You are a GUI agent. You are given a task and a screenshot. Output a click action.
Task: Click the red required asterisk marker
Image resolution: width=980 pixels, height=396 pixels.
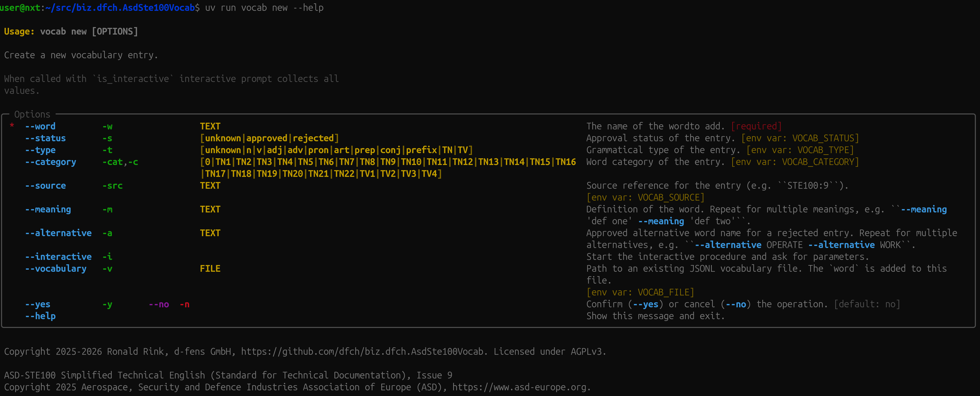tap(12, 126)
